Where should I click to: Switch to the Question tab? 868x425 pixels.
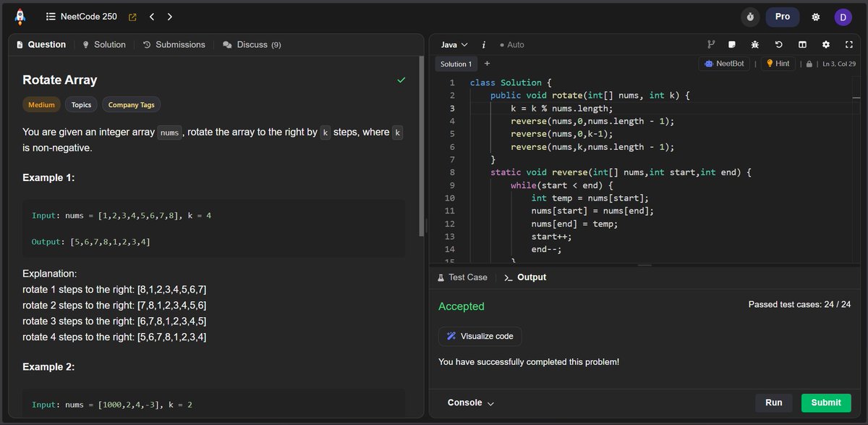point(41,45)
